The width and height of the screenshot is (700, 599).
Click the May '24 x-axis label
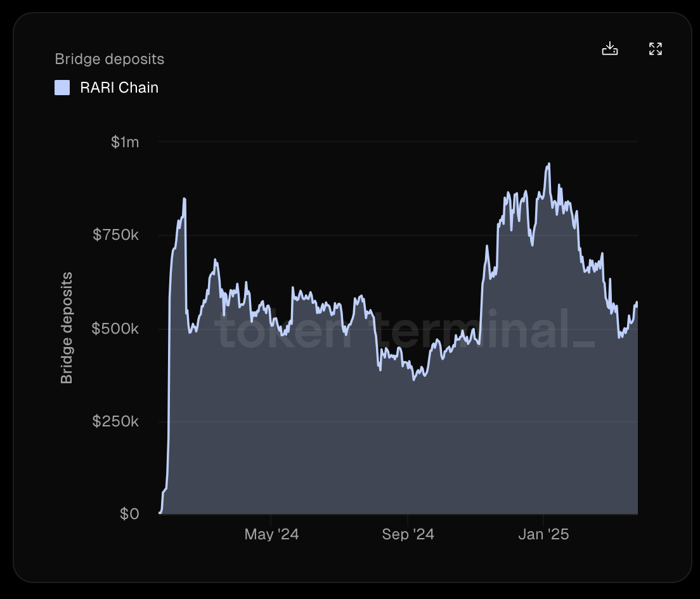tap(271, 534)
